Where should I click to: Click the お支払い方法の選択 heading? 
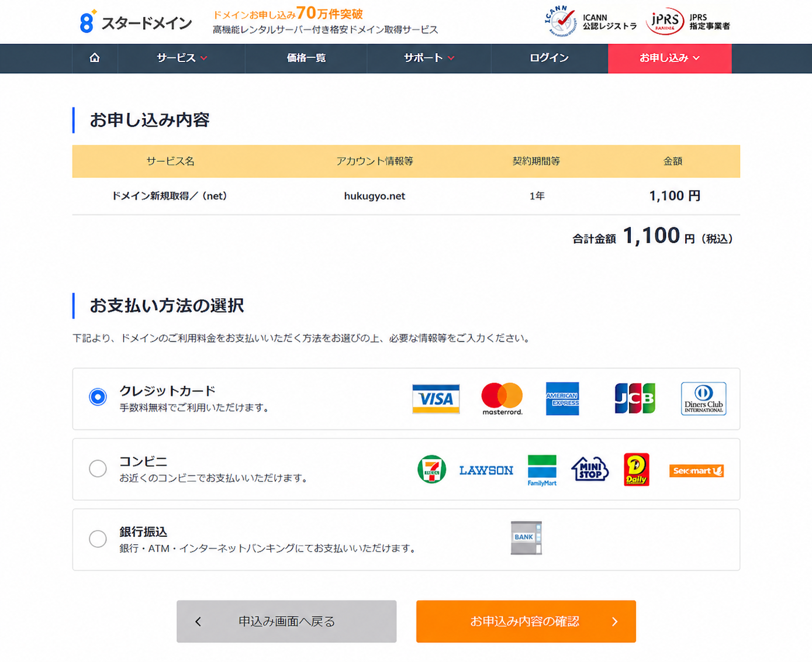pos(167,305)
